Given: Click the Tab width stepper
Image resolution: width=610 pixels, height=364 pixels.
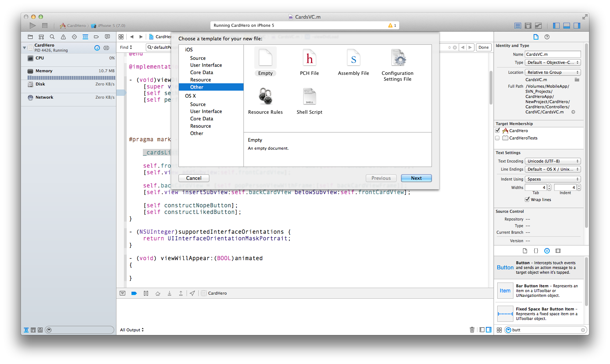Looking at the screenshot, I should [x=549, y=188].
